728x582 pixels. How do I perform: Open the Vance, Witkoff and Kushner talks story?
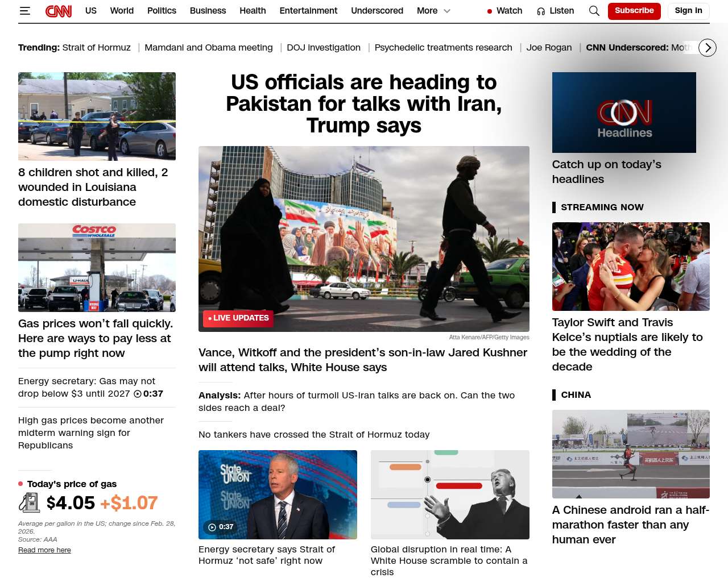click(x=363, y=360)
